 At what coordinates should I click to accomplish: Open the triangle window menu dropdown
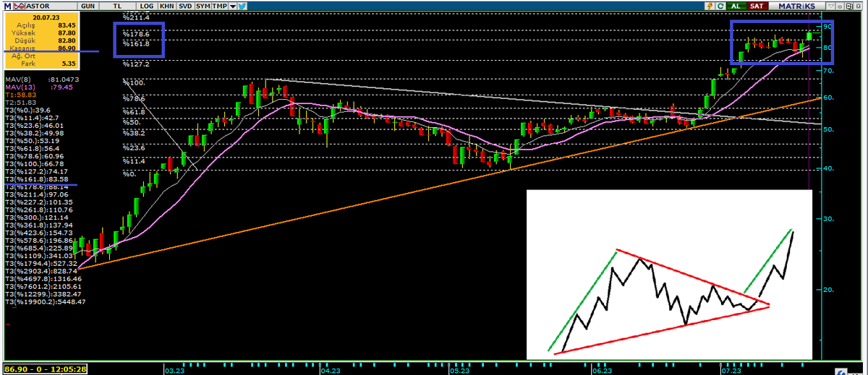tap(830, 5)
